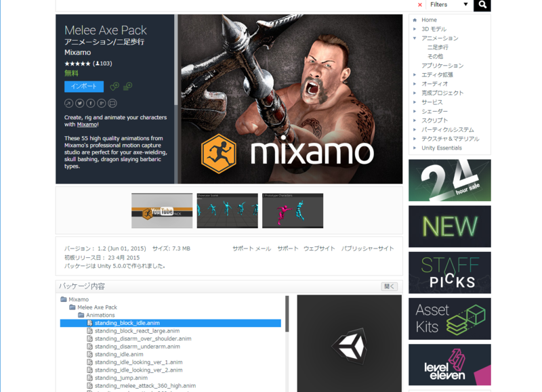
Task: Open the アニメーション/二足歩行 category link
Action: click(x=104, y=42)
